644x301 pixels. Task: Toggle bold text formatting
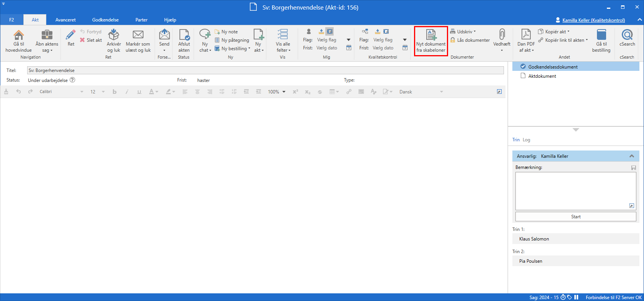114,92
